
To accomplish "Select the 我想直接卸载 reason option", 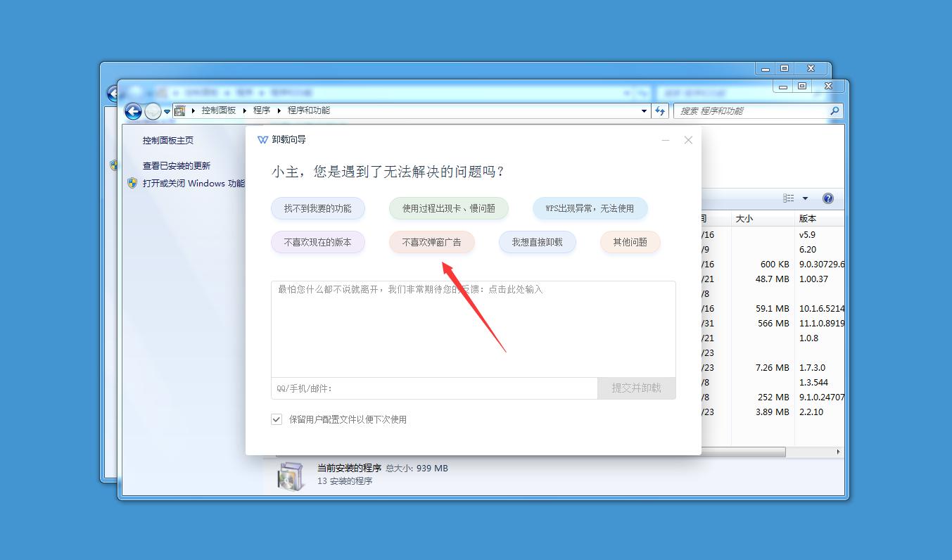I will pos(537,242).
